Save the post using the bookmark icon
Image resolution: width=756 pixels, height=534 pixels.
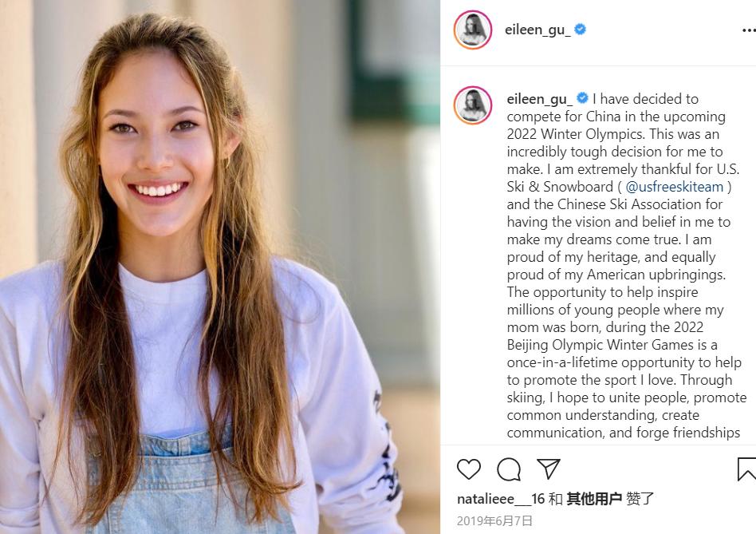coord(747,469)
